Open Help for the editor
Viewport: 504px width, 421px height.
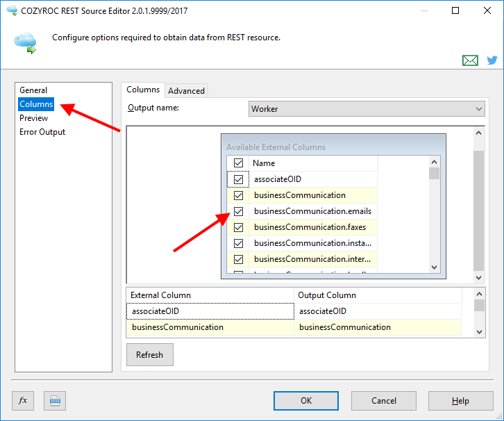click(460, 401)
